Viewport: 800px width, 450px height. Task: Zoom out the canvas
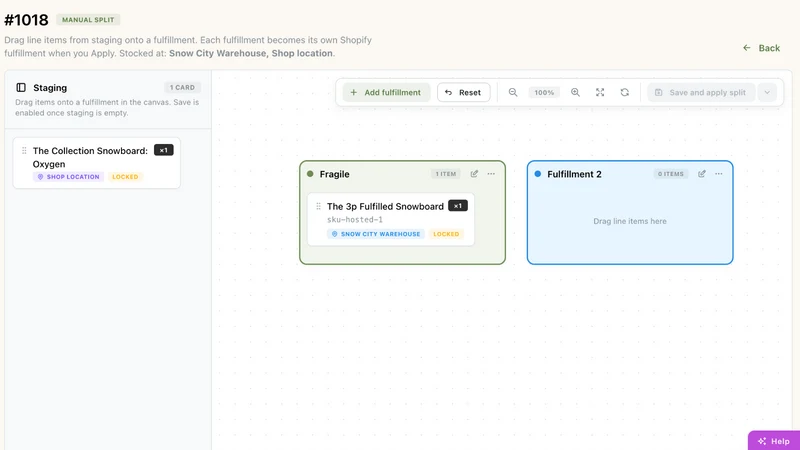coord(513,92)
